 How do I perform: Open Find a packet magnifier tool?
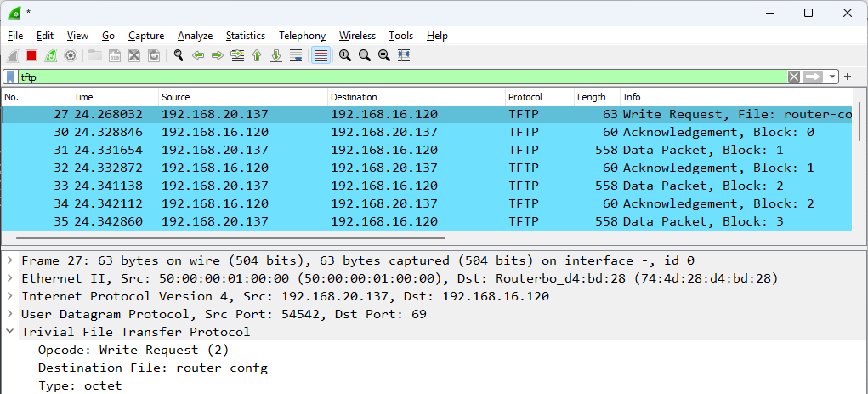179,55
